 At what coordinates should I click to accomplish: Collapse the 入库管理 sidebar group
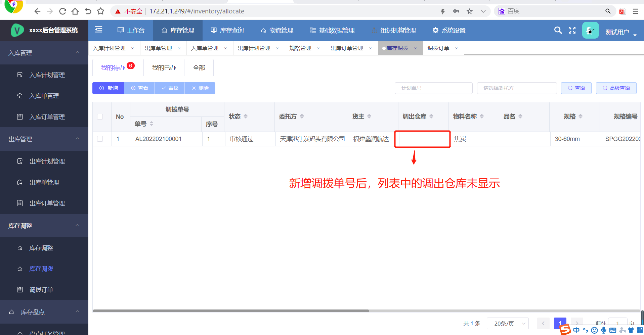[44, 53]
